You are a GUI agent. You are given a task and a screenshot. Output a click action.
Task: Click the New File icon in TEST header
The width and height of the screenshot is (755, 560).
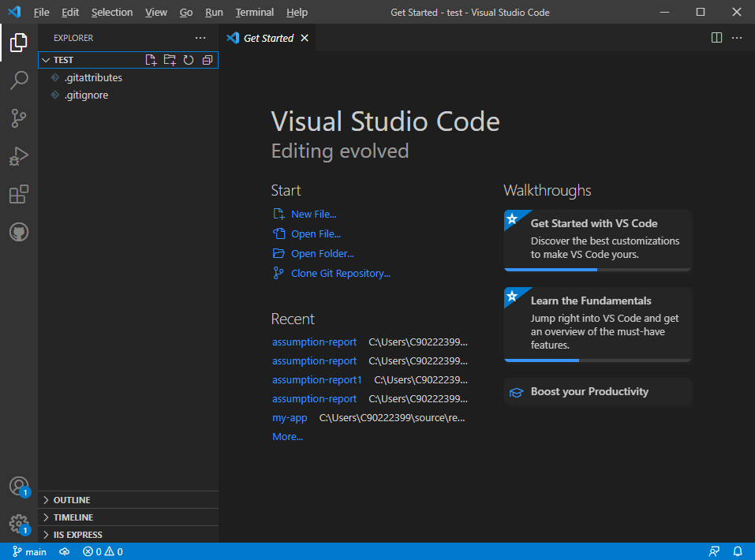(151, 60)
